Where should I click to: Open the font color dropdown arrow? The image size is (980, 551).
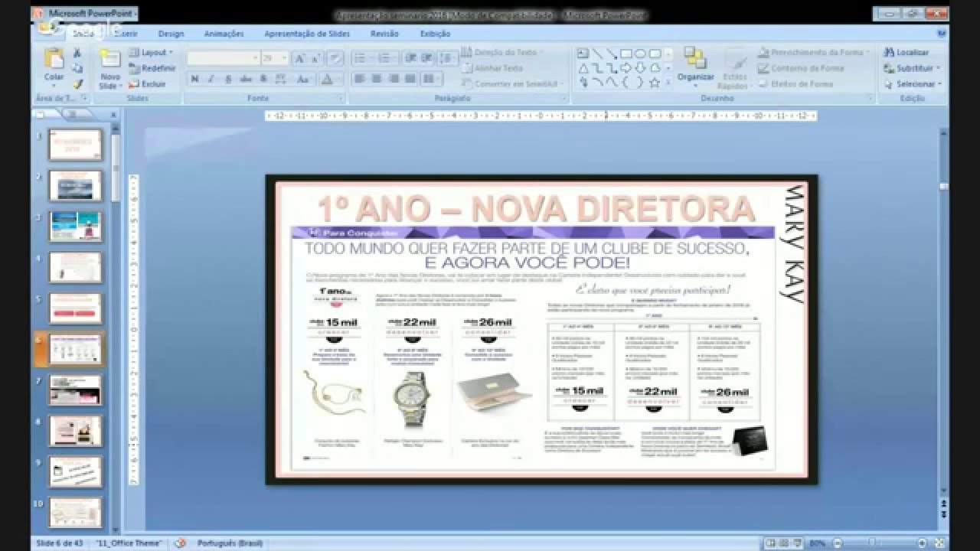point(339,80)
